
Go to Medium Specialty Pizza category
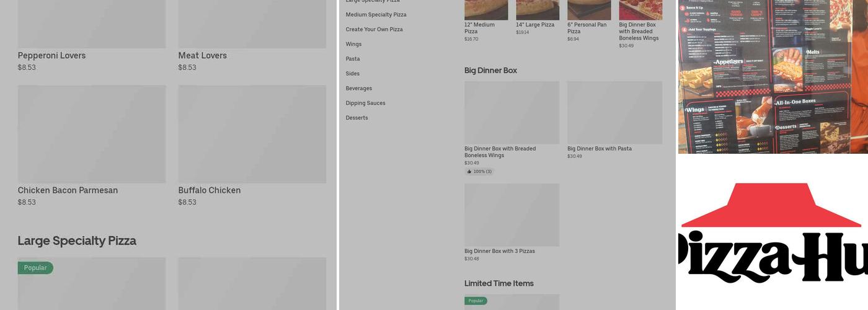[376, 15]
